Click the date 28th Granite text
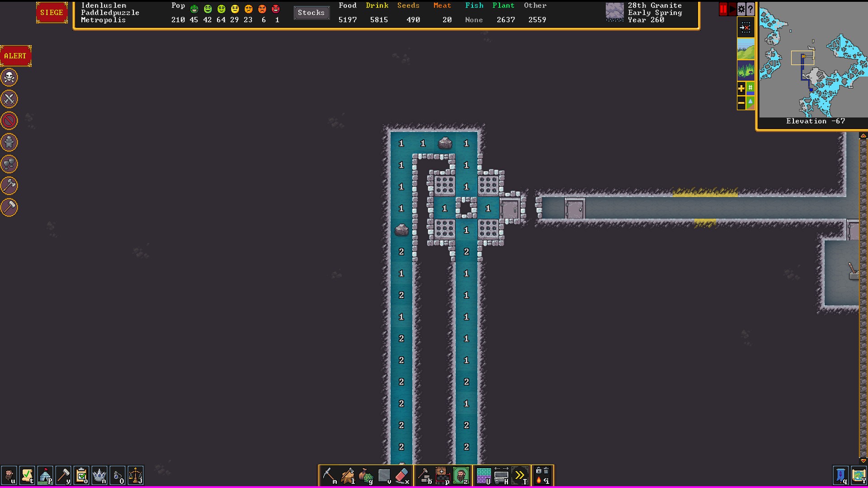 pos(655,5)
